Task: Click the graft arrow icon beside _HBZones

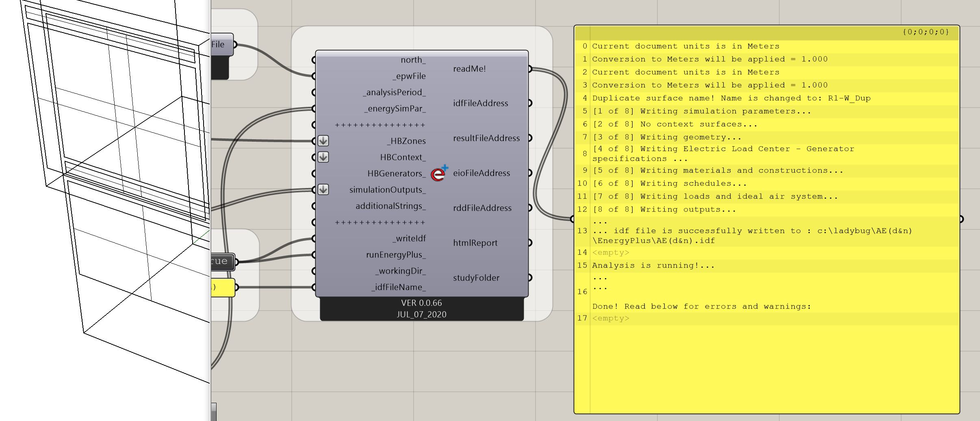Action: tap(323, 141)
